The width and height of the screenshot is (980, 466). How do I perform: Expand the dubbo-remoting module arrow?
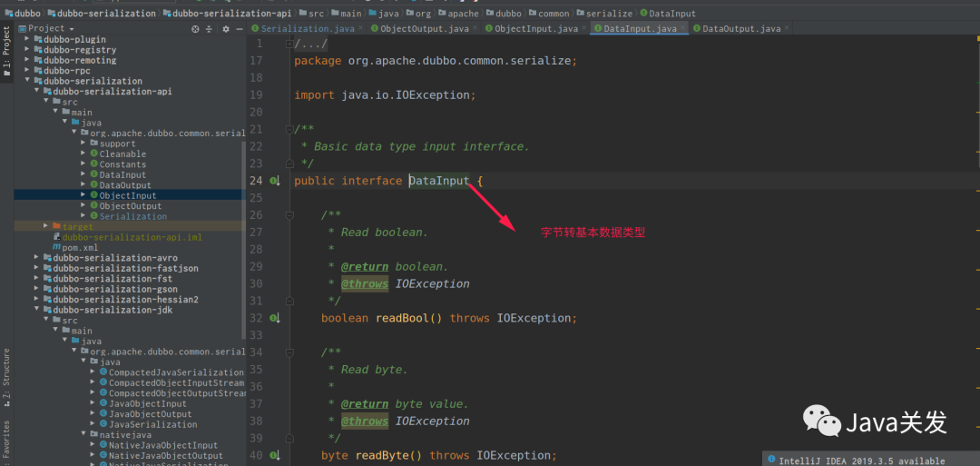(x=27, y=61)
